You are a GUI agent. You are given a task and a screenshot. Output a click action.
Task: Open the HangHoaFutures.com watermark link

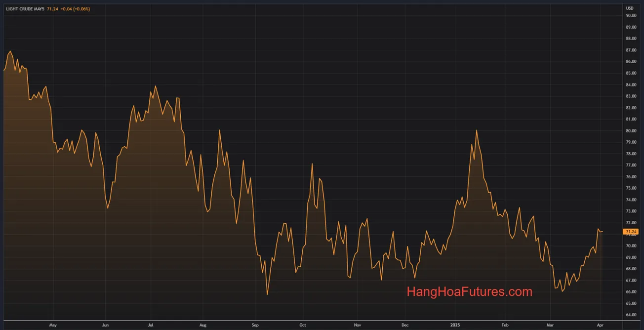(469, 292)
